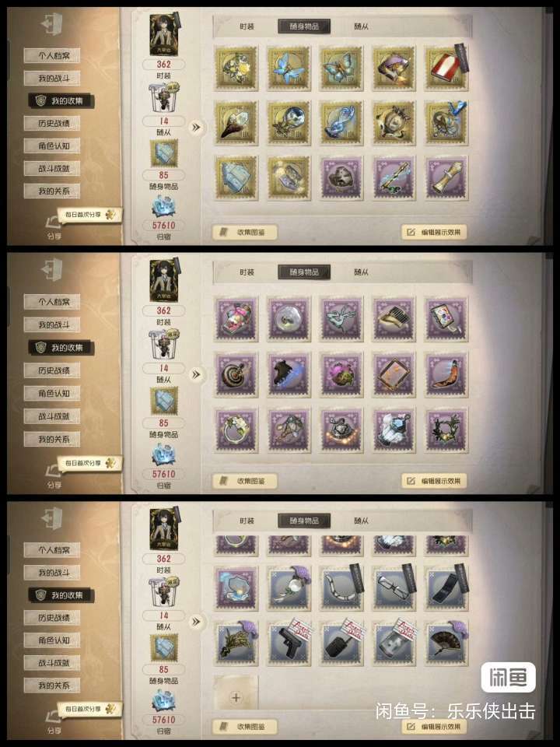Choose the blue treble clef accessory

click(x=341, y=124)
